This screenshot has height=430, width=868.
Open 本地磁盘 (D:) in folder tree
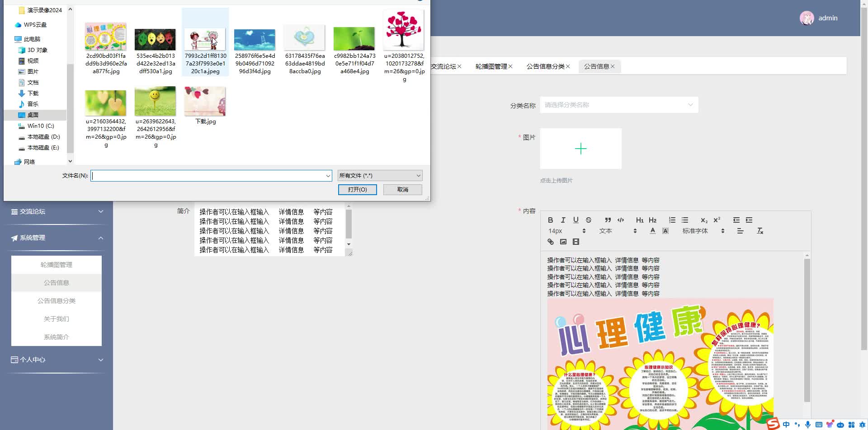[43, 137]
